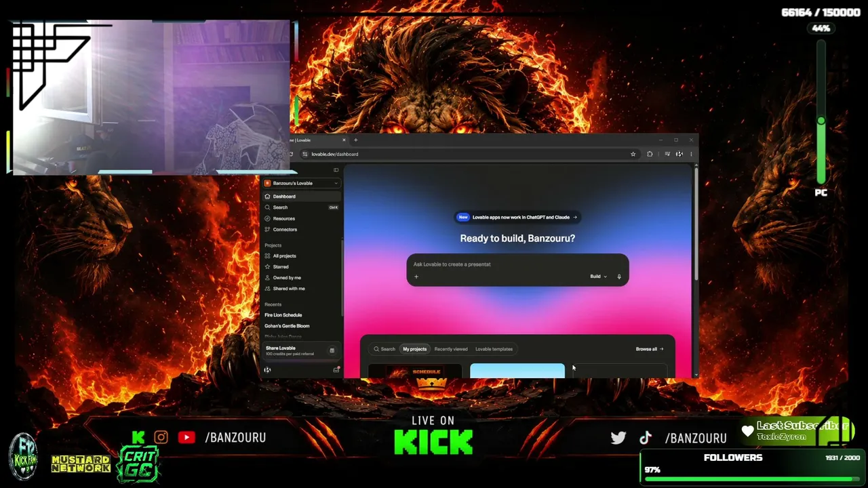Open Shared with me projects
The height and width of the screenshot is (488, 868).
pos(301,288)
